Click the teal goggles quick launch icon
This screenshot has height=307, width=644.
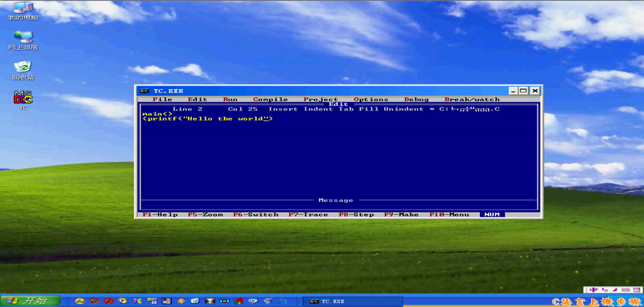[x=224, y=302]
